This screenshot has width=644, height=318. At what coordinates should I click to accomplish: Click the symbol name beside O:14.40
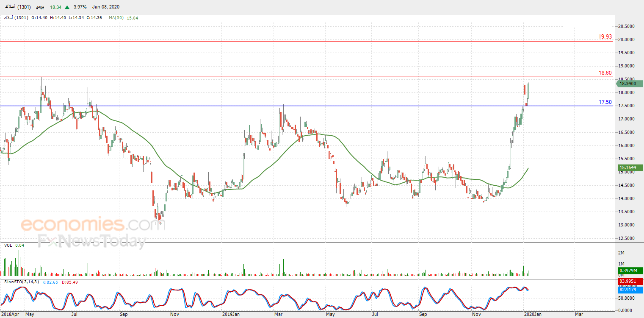pyautogui.click(x=15, y=18)
